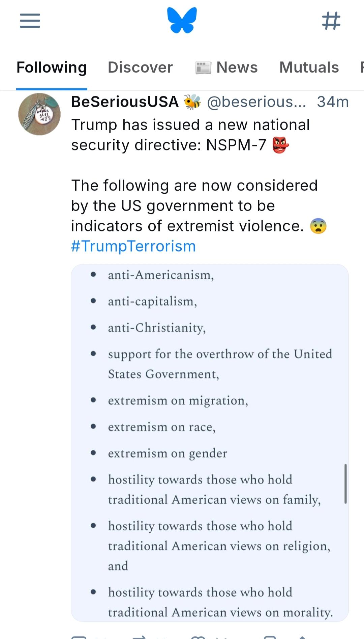View BeSeriousUSA's profile avatar
This screenshot has width=364, height=639.
(x=39, y=114)
